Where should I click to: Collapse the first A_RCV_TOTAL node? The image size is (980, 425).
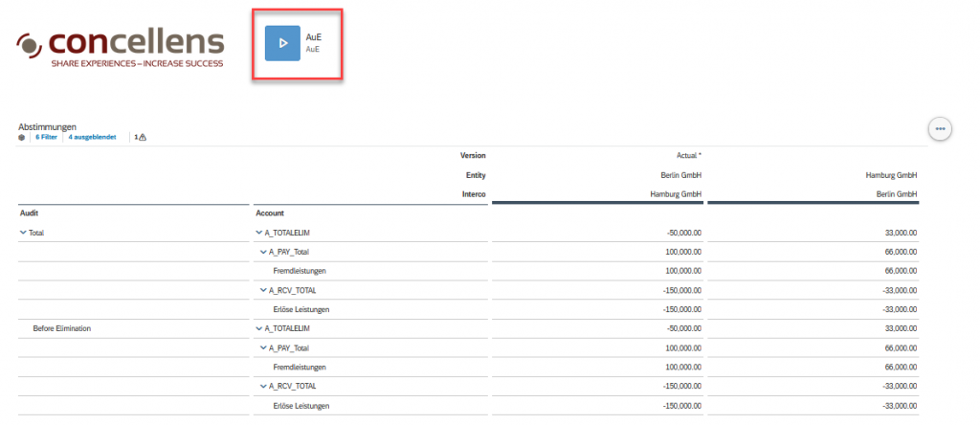click(262, 290)
